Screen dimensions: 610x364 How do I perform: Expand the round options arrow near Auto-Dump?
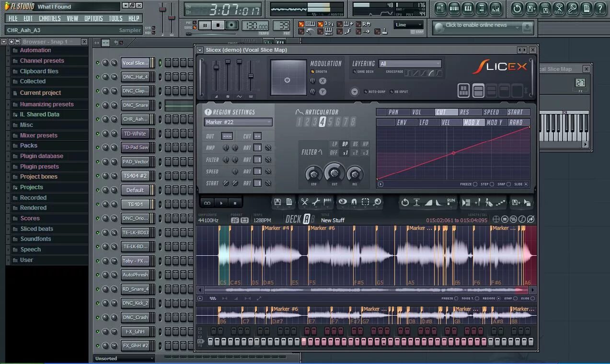pyautogui.click(x=355, y=91)
